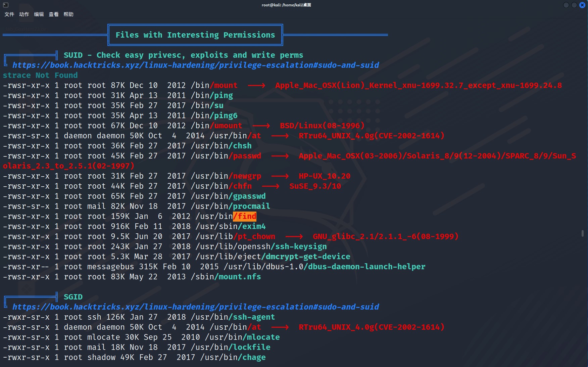Click 'HP-UX_10.20' text
Viewport: 588px width, 367px height.
[x=325, y=176]
